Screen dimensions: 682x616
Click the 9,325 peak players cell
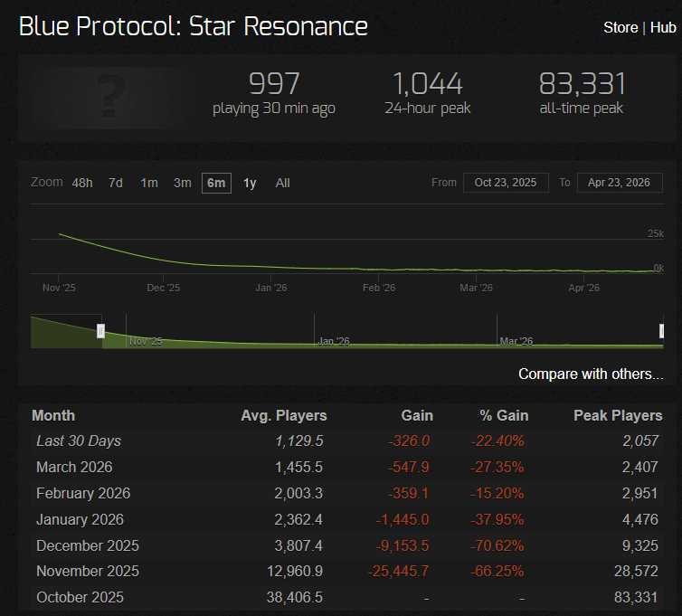click(x=639, y=545)
